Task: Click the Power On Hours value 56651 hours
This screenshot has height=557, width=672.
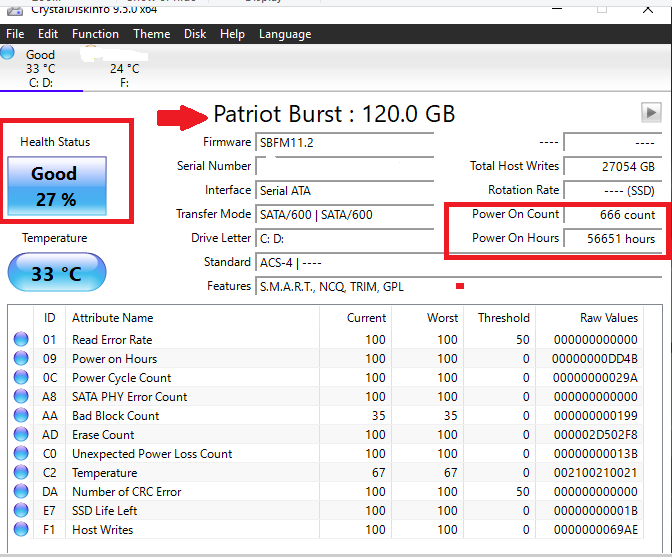Action: [x=613, y=238]
